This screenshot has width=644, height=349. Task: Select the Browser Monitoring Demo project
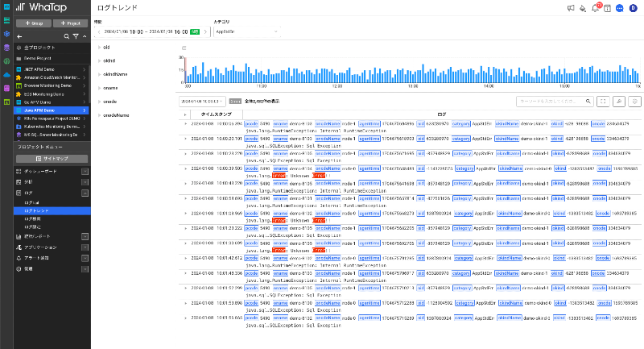pyautogui.click(x=52, y=86)
